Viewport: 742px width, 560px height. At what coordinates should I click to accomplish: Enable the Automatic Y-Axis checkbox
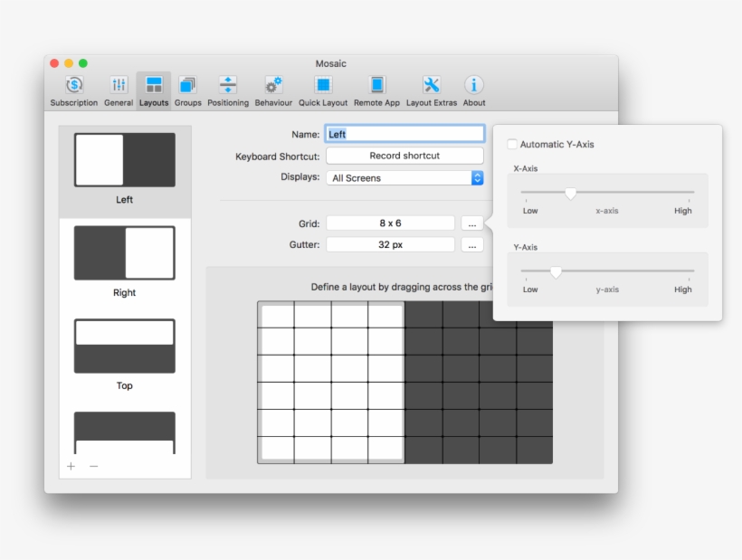(x=512, y=143)
